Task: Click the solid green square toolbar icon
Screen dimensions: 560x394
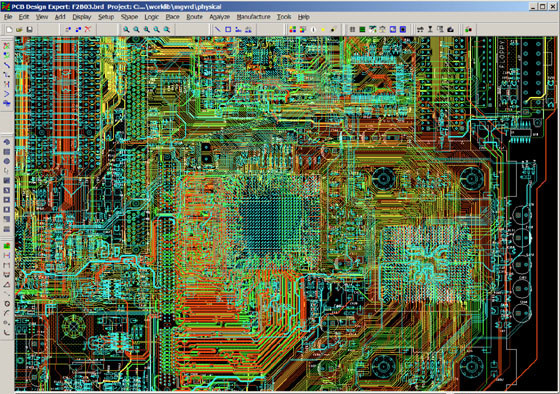Action: tap(362, 30)
